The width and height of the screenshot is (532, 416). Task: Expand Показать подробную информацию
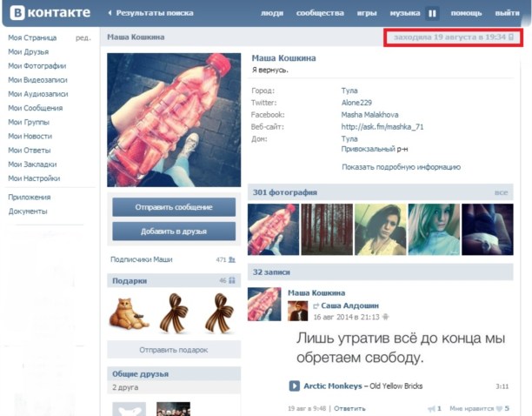pyautogui.click(x=401, y=167)
